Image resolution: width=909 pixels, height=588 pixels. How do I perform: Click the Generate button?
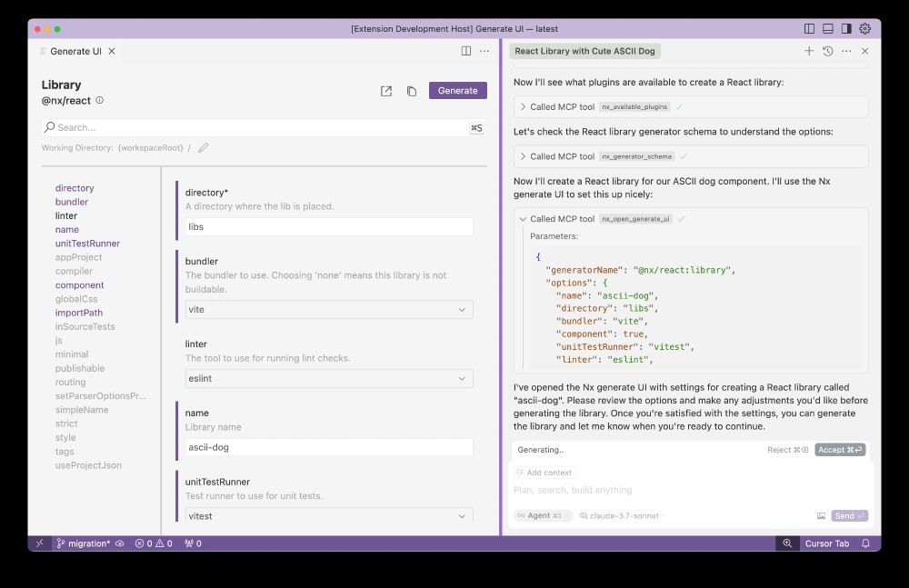[x=457, y=91]
